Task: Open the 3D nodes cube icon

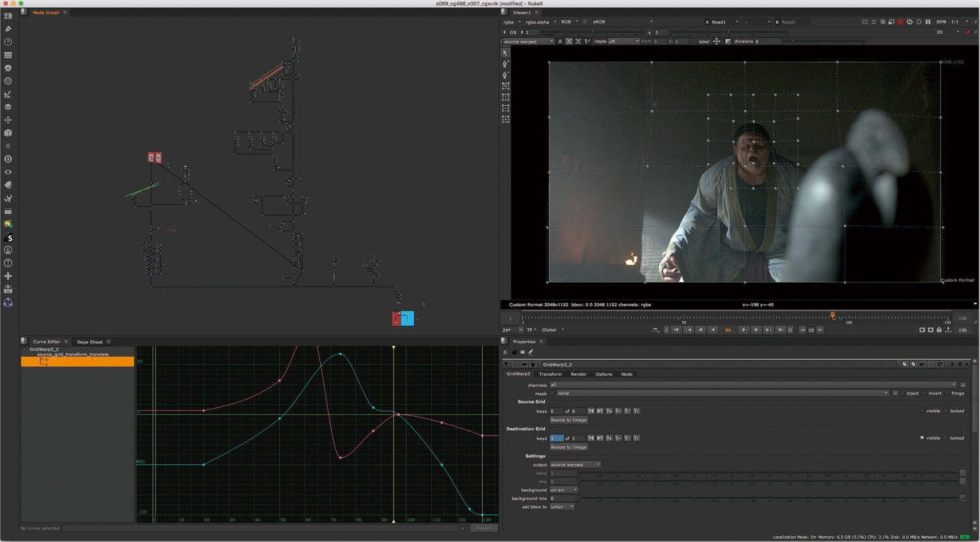Action: 8,133
